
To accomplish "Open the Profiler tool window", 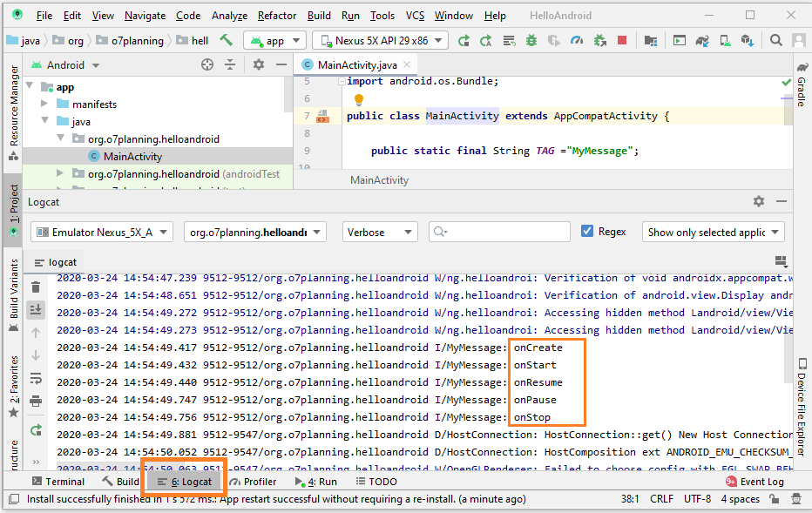I will [254, 482].
